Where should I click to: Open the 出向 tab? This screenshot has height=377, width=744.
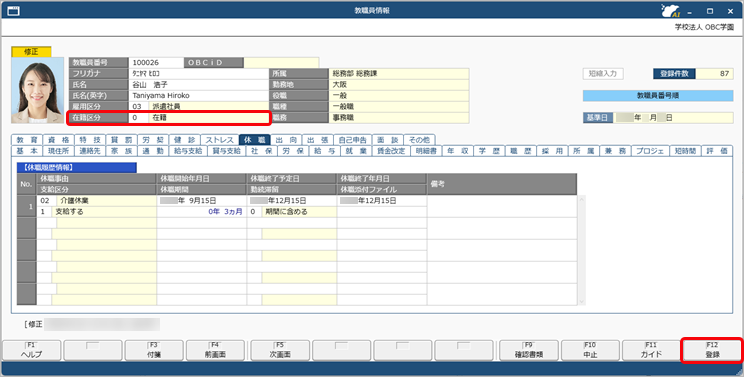[286, 140]
